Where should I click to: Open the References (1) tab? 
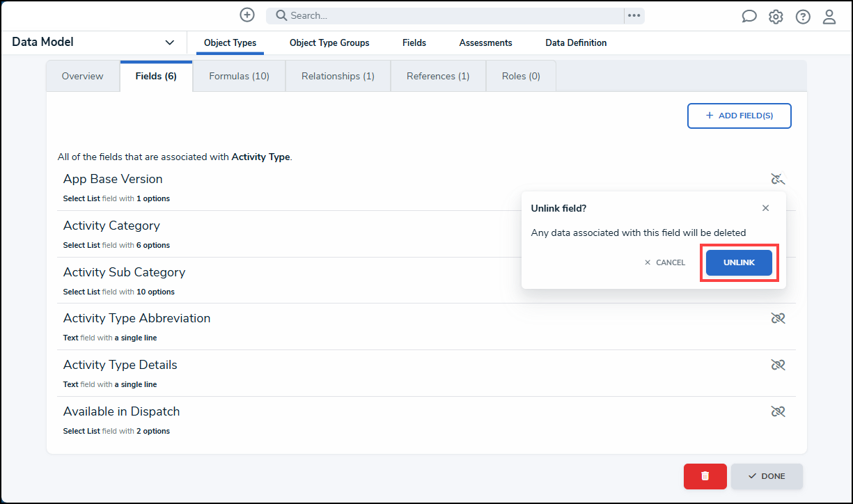[x=438, y=76]
